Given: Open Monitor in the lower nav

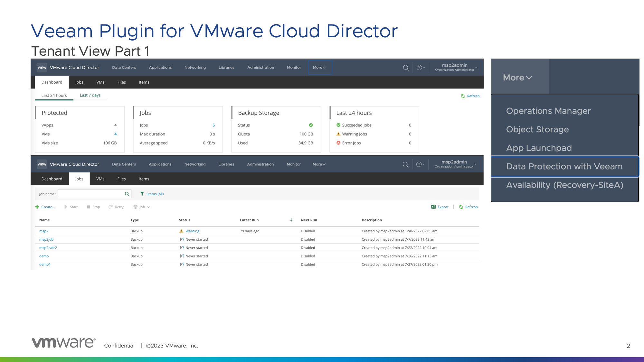Looking at the screenshot, I should [294, 164].
